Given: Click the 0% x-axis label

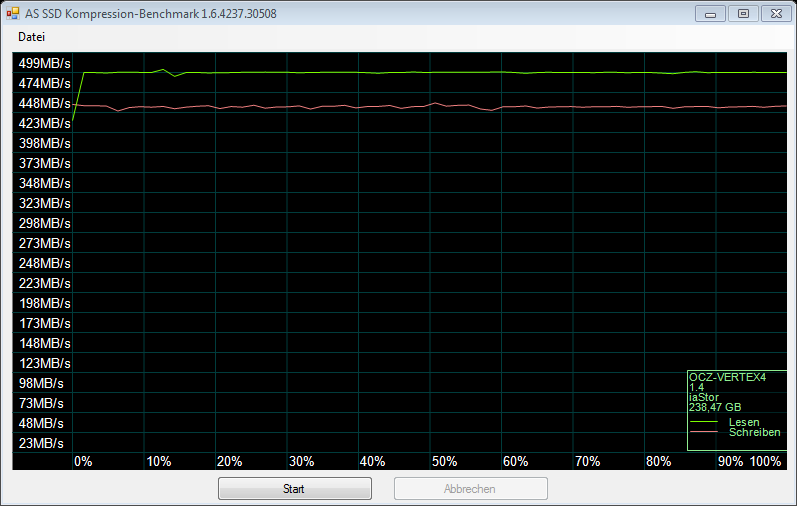Looking at the screenshot, I should click(83, 461).
